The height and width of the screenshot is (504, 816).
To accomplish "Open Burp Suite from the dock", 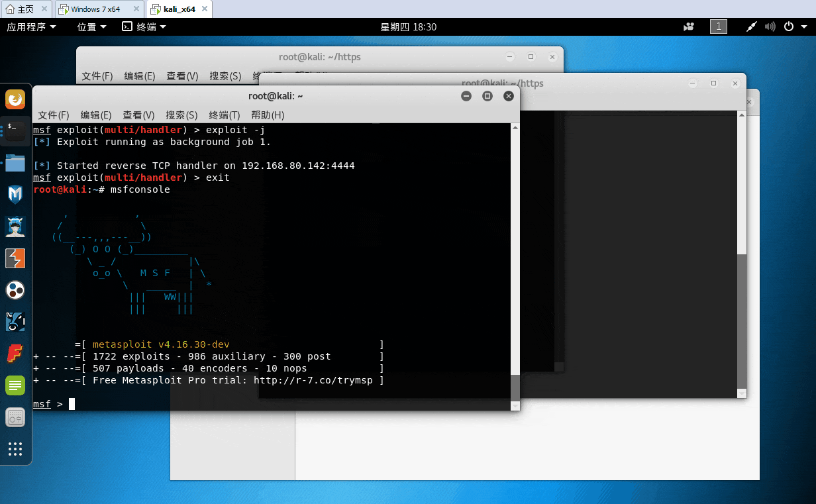I will tap(15, 258).
